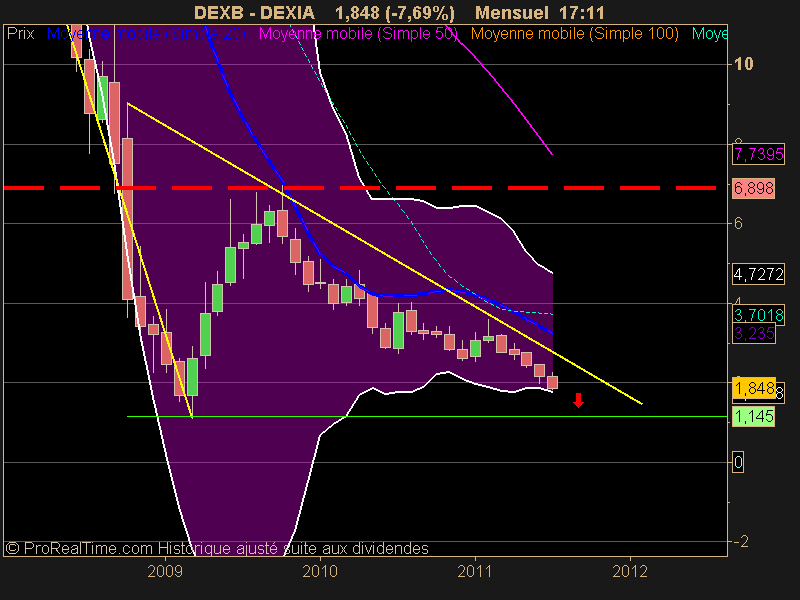Viewport: 800px width, 600px height.
Task: Click the 'Mensuel' timeframe label
Action: pos(512,12)
